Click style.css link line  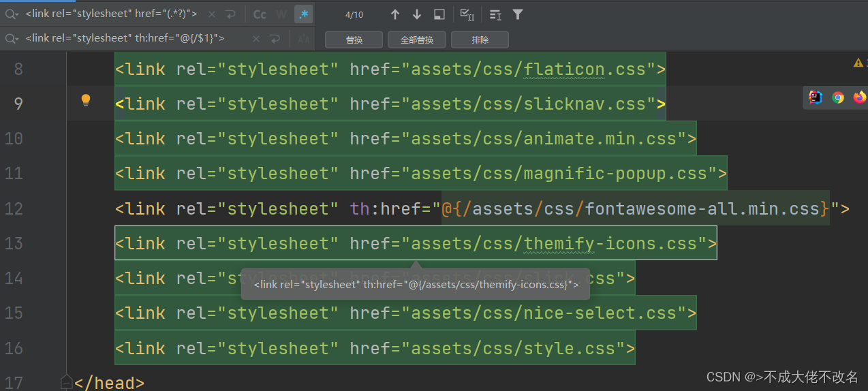coord(375,348)
